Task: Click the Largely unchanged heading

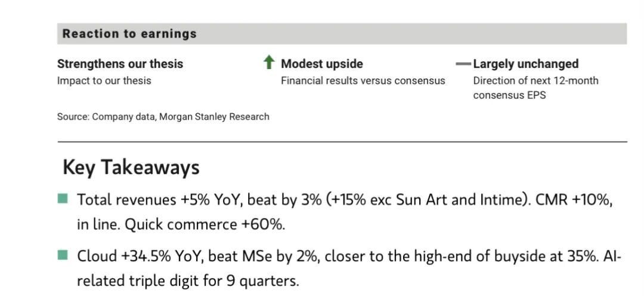Action: (x=525, y=64)
